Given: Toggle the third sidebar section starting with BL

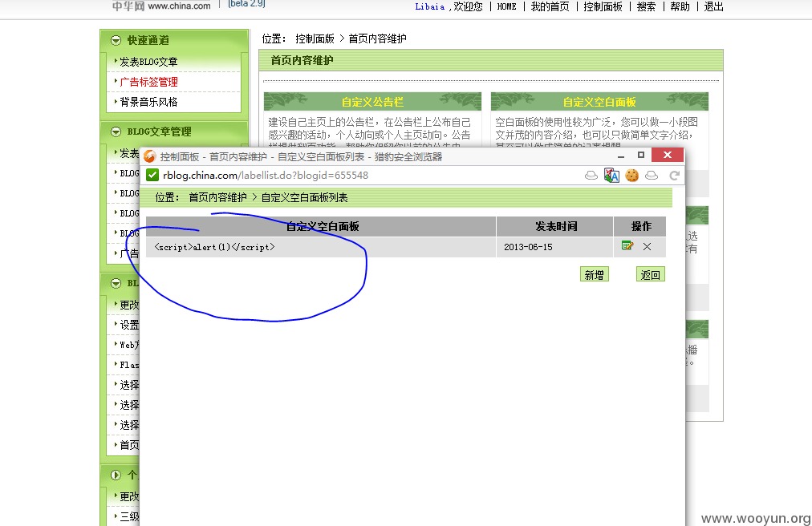Looking at the screenshot, I should pos(116,283).
